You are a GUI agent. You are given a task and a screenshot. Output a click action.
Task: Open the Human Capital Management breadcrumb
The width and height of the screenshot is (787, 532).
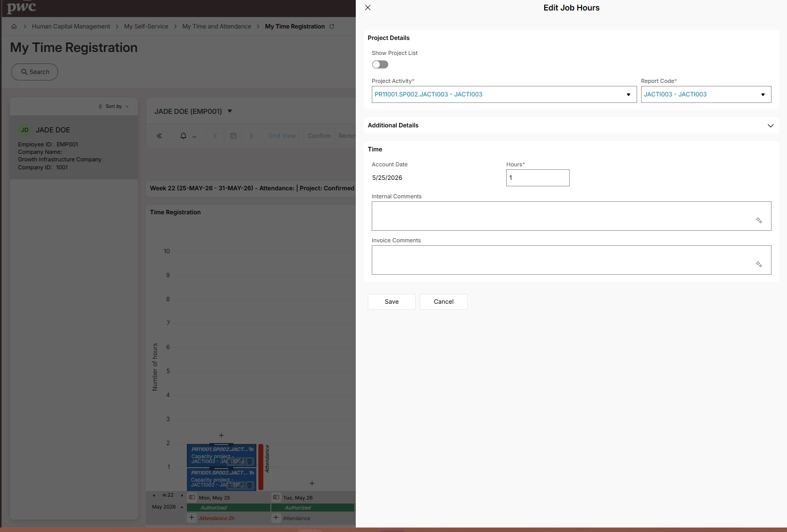click(x=71, y=26)
